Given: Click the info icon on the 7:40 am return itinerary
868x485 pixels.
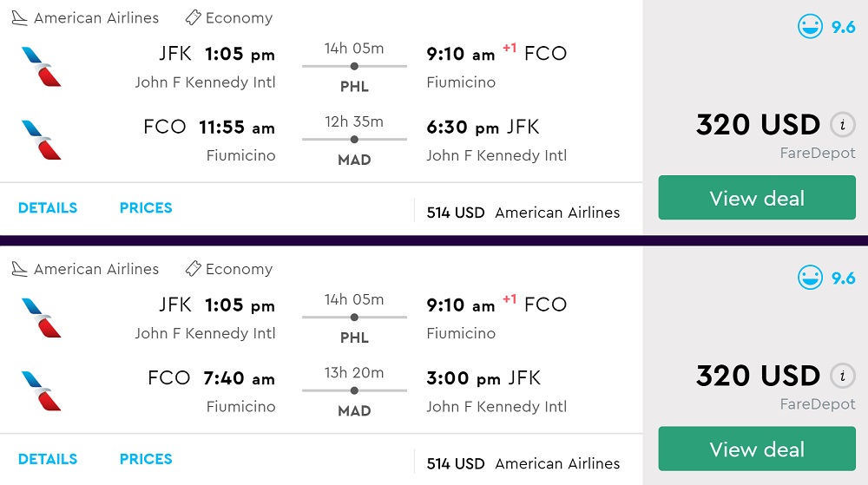Looking at the screenshot, I should tap(842, 376).
